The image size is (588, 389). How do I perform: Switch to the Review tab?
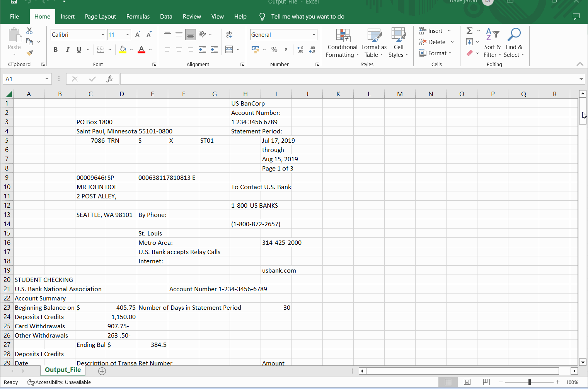point(192,17)
